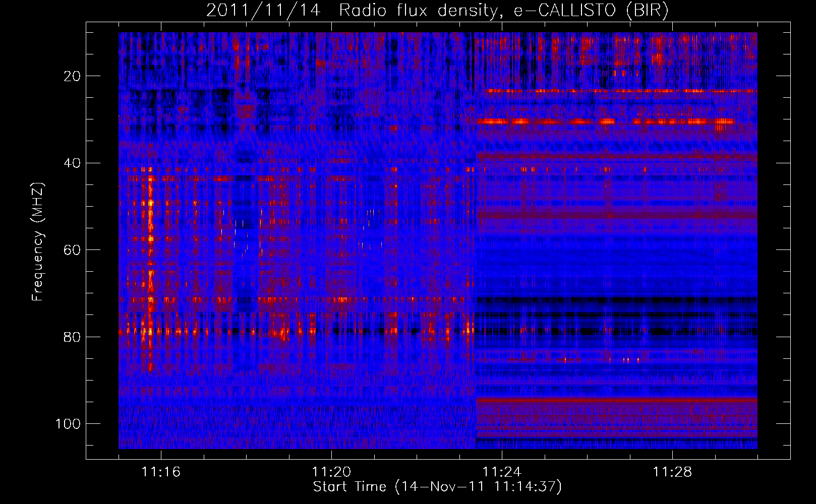The image size is (816, 504).
Task: Click the 'Start Time (14-Nov-11 11:14:37)' label
Action: coord(437,487)
